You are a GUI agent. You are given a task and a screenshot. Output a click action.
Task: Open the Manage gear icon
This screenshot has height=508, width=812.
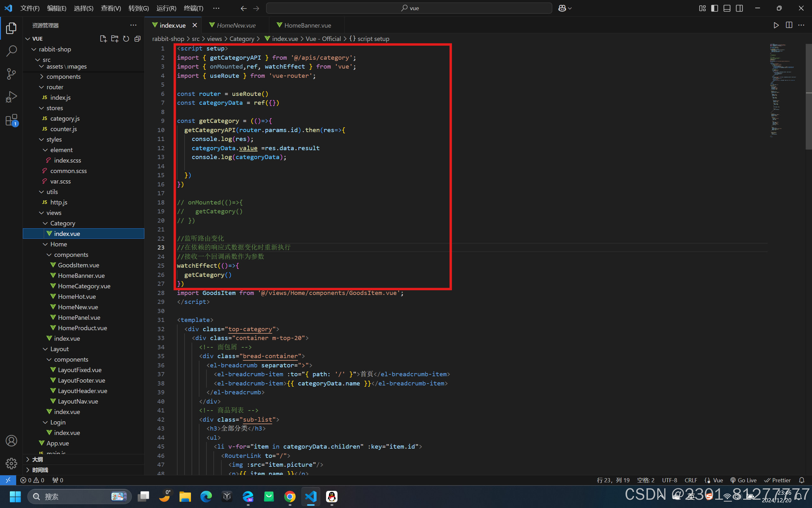click(11, 463)
